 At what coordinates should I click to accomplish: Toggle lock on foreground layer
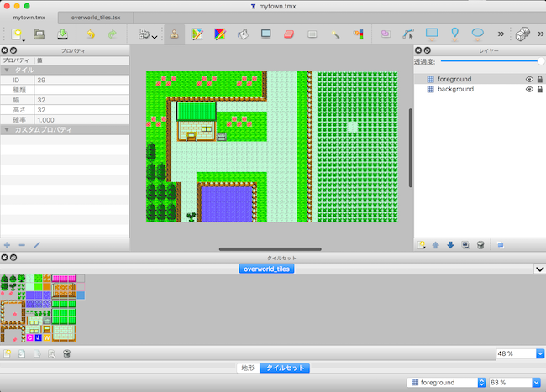pos(540,79)
